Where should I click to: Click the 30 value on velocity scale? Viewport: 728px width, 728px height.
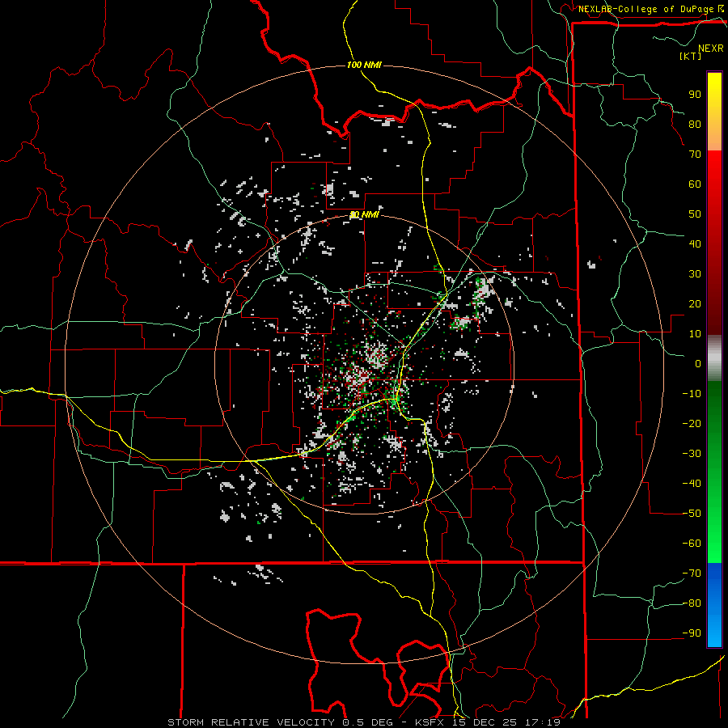point(695,274)
